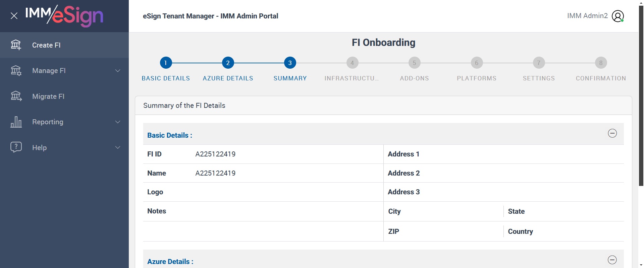The image size is (644, 268).
Task: Collapse the Azure Details section
Action: point(612,260)
